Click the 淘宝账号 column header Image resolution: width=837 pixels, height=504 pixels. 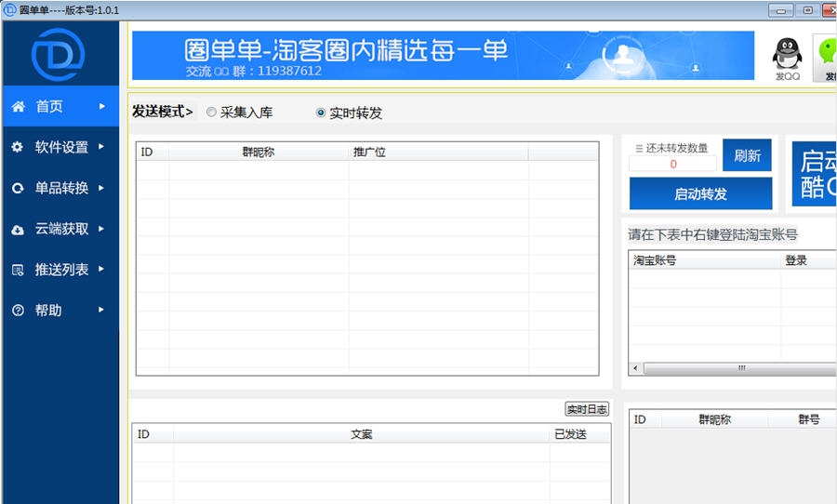[x=705, y=260]
